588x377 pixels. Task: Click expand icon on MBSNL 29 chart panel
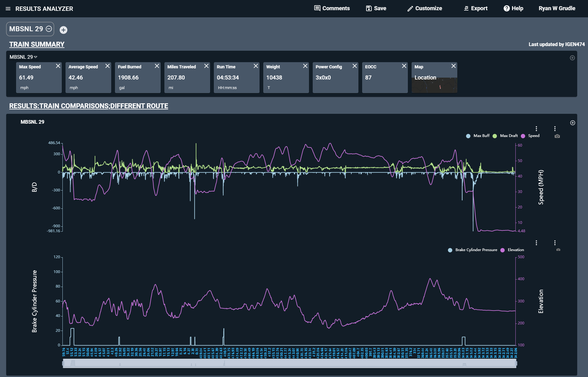573,123
